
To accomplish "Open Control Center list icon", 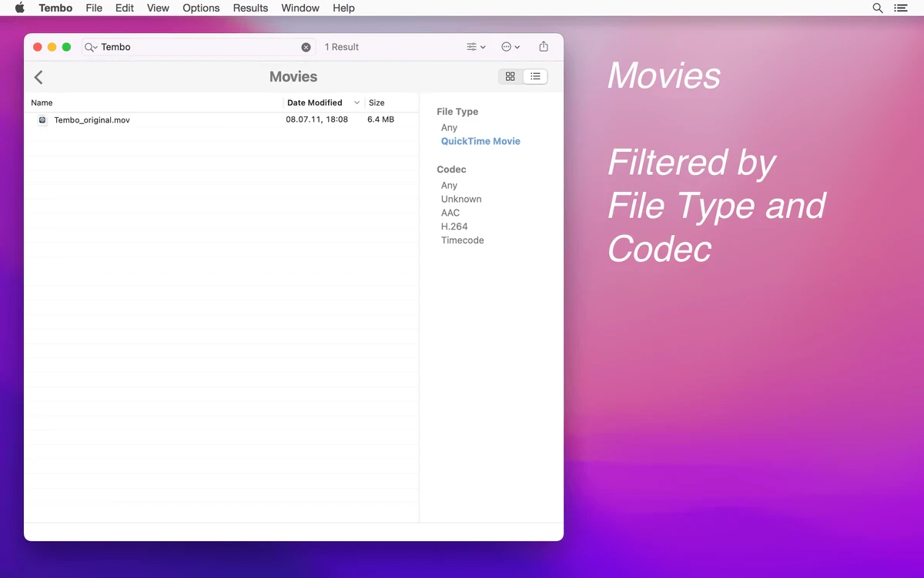I will tap(900, 8).
